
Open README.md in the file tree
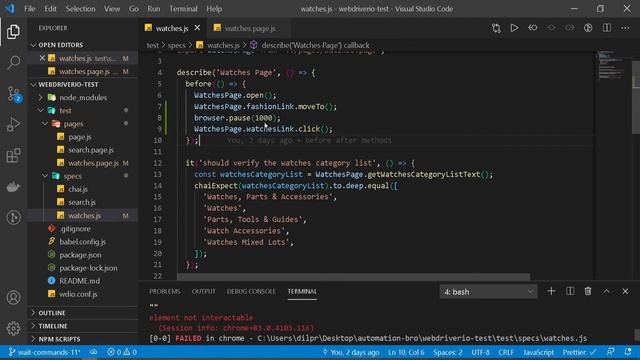tap(79, 281)
